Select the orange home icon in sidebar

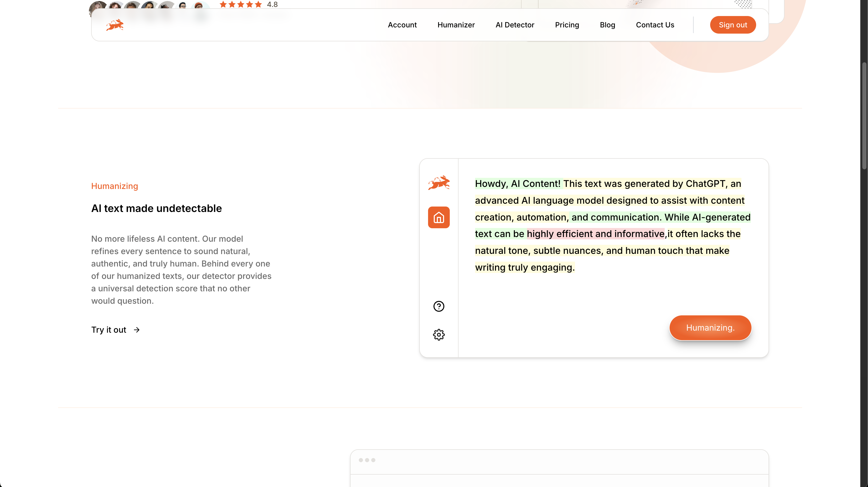coord(439,218)
